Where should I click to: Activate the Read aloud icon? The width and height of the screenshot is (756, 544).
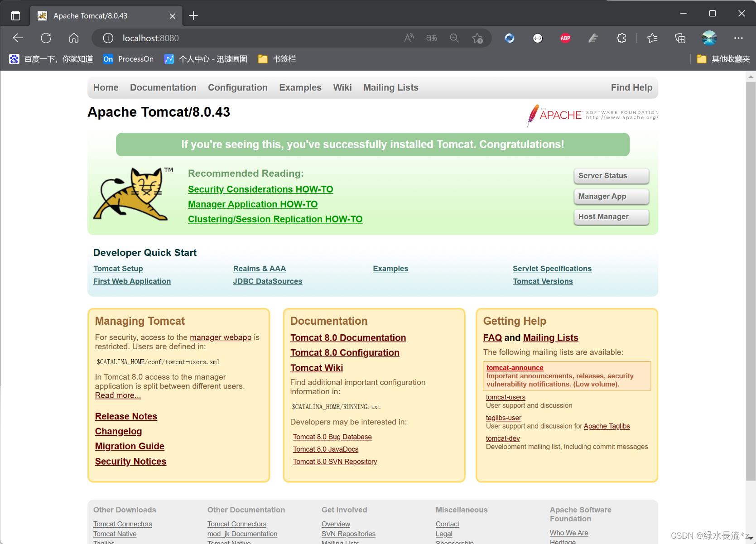pos(409,38)
